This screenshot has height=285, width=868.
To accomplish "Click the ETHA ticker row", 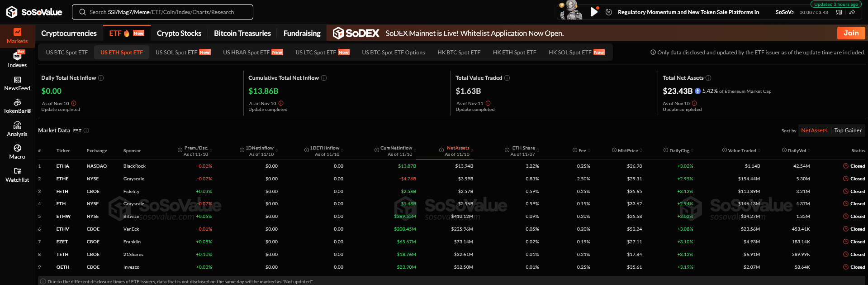I will (x=451, y=166).
